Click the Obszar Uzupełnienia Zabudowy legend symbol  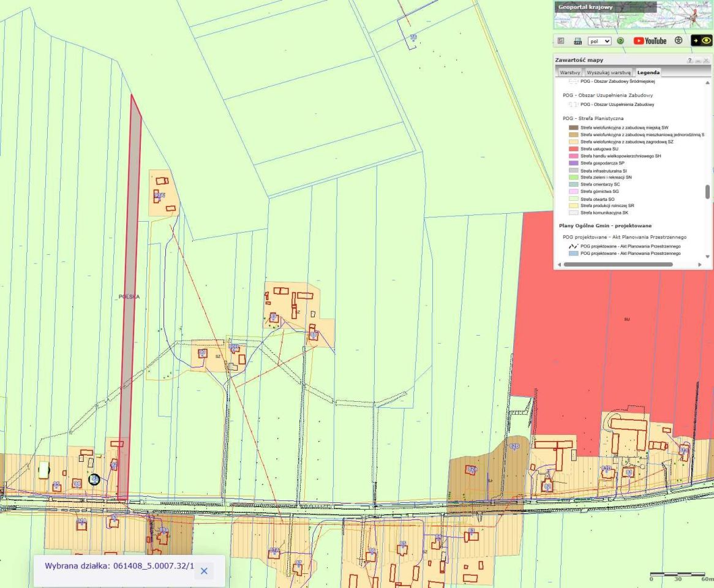573,104
